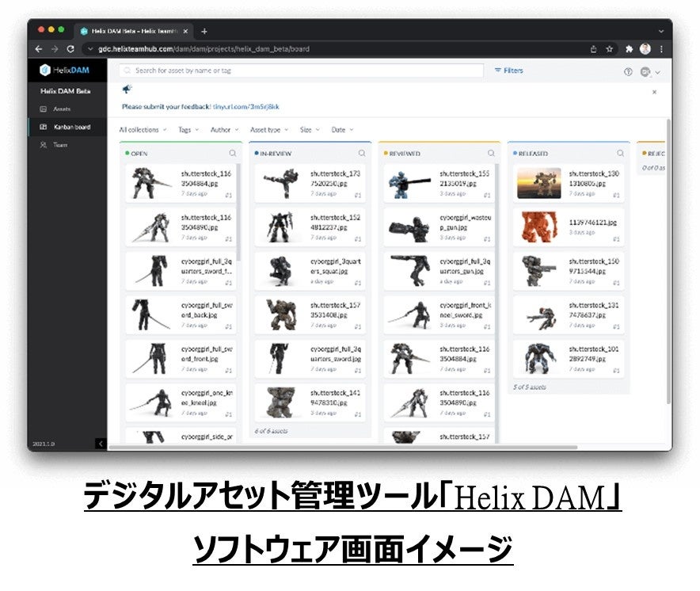Reload the browser page
This screenshot has height=591, width=700.
pyautogui.click(x=70, y=48)
